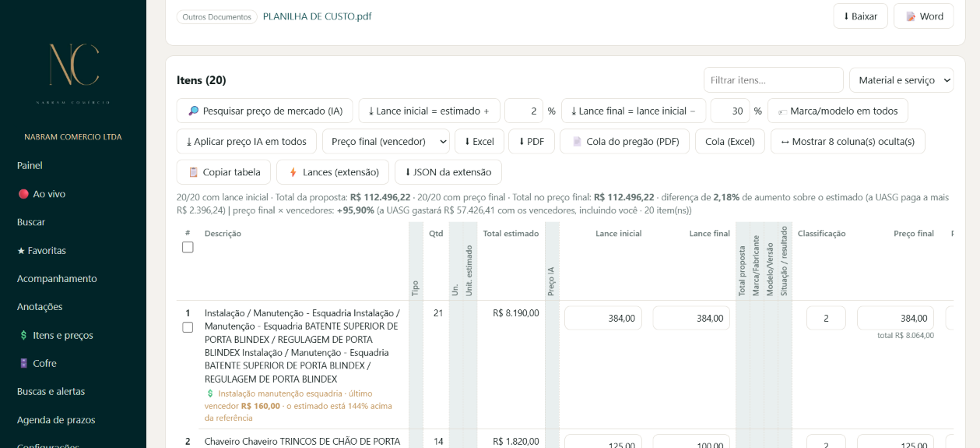Click the Copiar tabela button
This screenshot has height=448, width=980.
point(223,172)
